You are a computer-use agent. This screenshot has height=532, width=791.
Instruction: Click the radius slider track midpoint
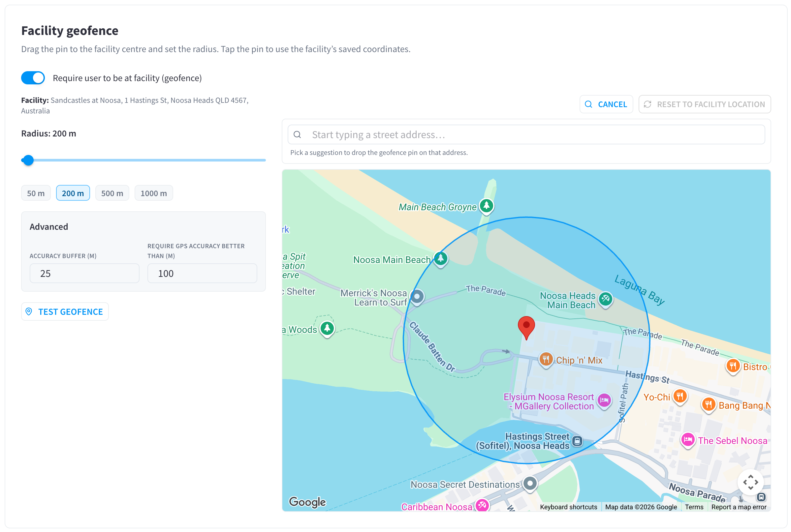coord(143,160)
